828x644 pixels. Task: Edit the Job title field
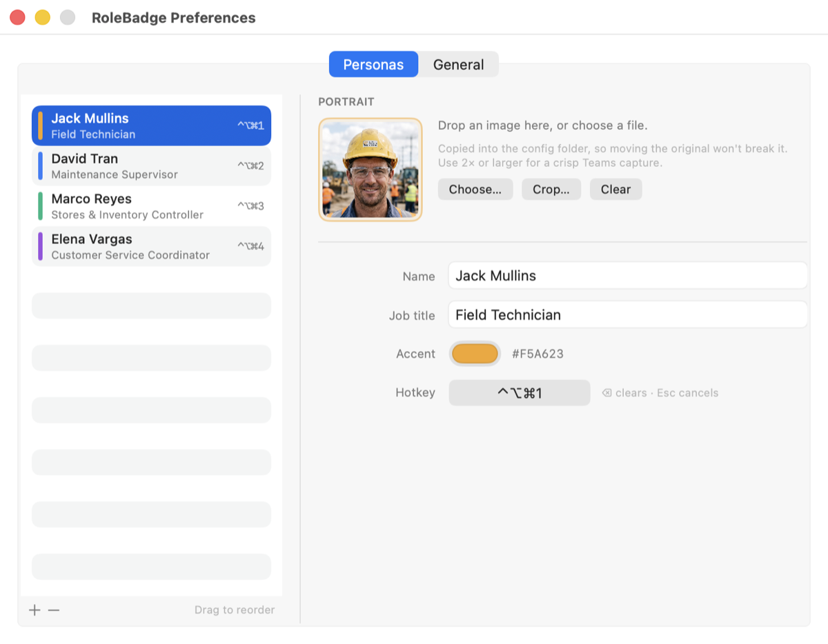(628, 315)
